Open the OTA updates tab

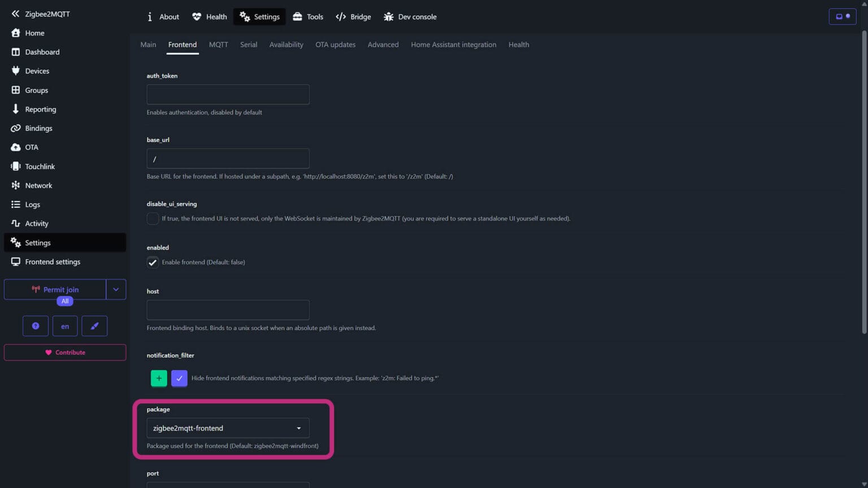(x=335, y=45)
